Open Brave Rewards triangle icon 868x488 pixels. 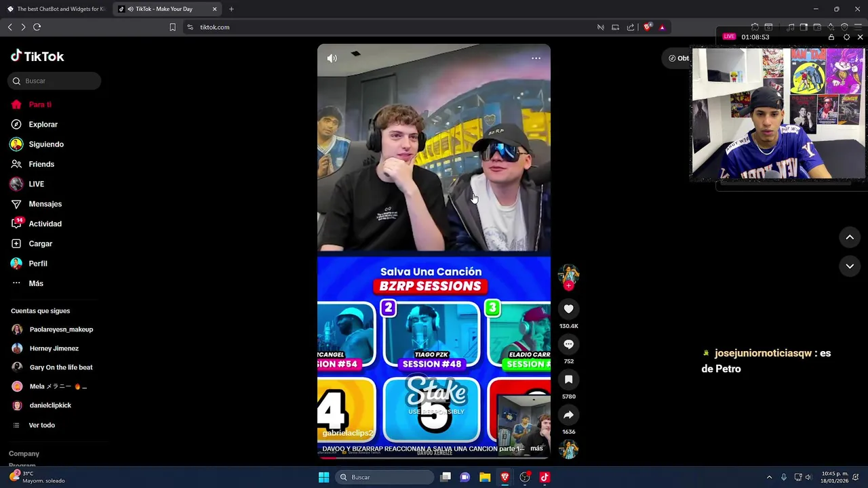(662, 27)
